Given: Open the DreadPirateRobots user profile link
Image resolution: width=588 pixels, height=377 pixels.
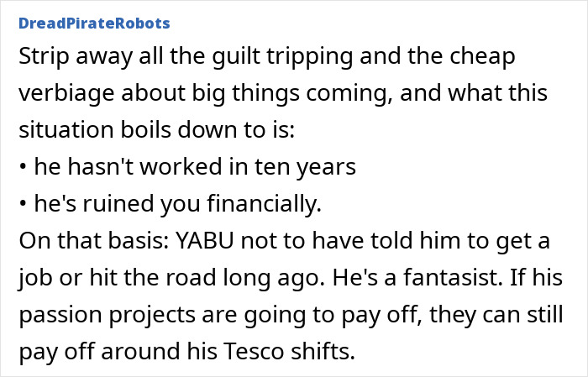Looking at the screenshot, I should (x=94, y=24).
